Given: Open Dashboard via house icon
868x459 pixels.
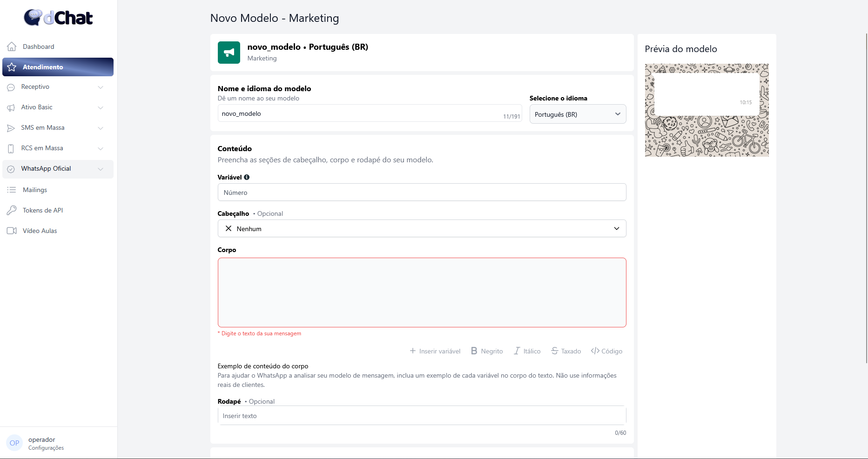Looking at the screenshot, I should coord(12,47).
